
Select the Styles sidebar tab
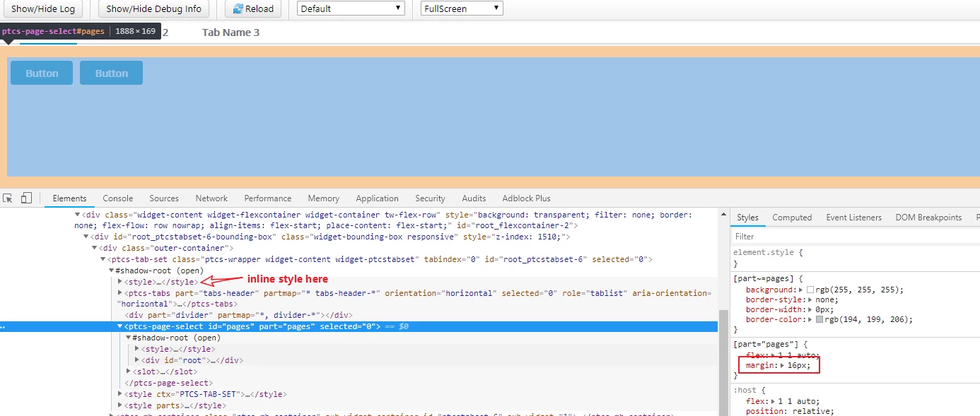pyautogui.click(x=747, y=218)
